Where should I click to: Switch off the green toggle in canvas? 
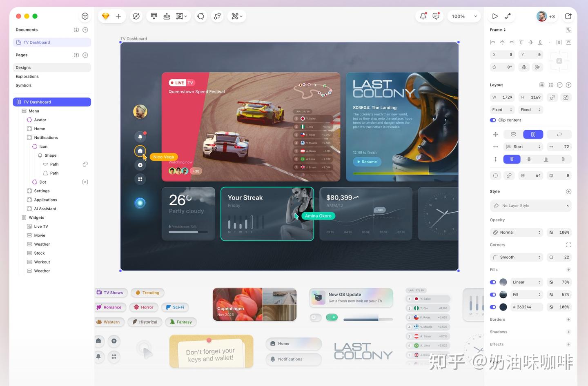[332, 317]
